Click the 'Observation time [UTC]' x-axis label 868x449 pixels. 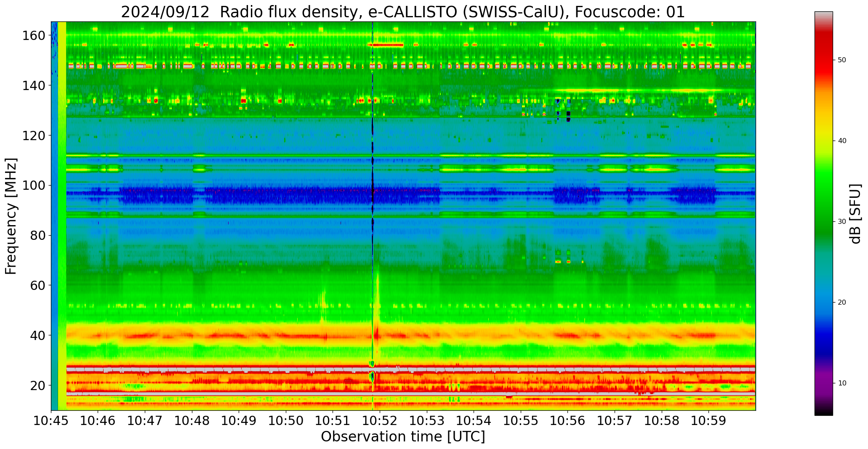click(403, 437)
